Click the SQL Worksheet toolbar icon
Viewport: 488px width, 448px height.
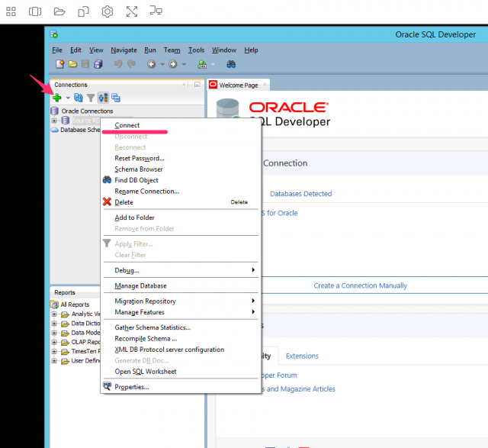tap(202, 64)
